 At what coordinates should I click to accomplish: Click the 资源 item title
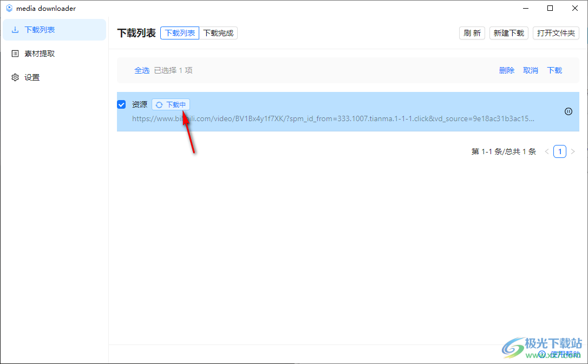140,104
